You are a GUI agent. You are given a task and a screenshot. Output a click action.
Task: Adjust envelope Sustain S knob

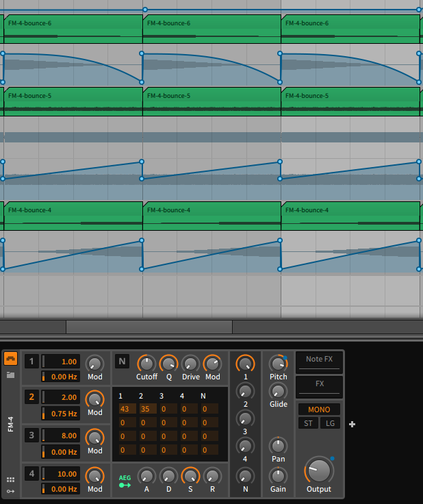pyautogui.click(x=190, y=476)
